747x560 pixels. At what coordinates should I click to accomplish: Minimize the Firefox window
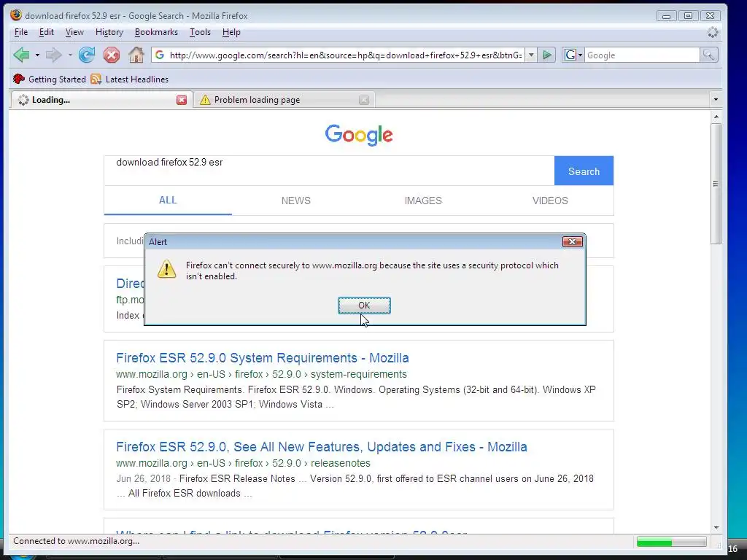(666, 16)
